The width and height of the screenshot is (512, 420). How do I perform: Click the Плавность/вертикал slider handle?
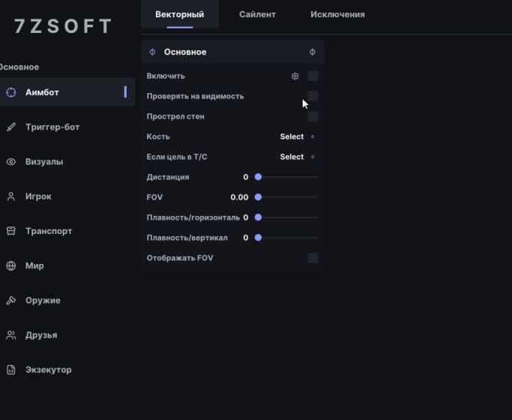coord(258,238)
